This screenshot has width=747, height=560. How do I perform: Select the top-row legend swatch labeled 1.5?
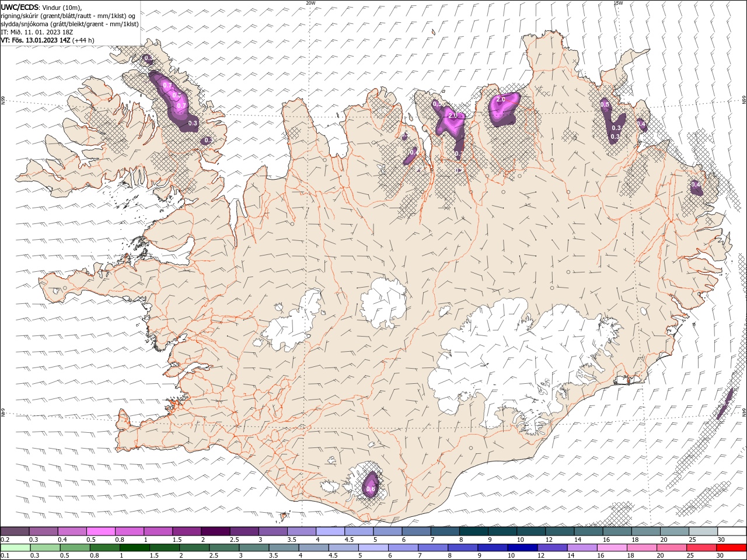187,531
